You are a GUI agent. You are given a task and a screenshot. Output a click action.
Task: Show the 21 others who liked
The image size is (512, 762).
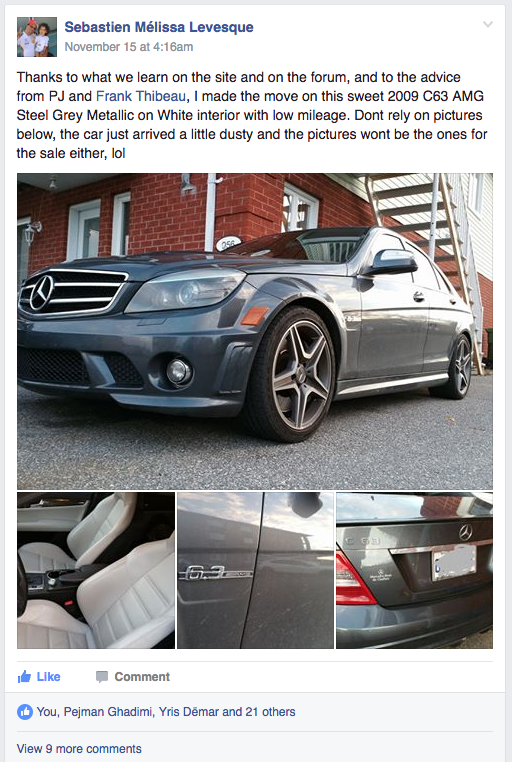pos(270,712)
